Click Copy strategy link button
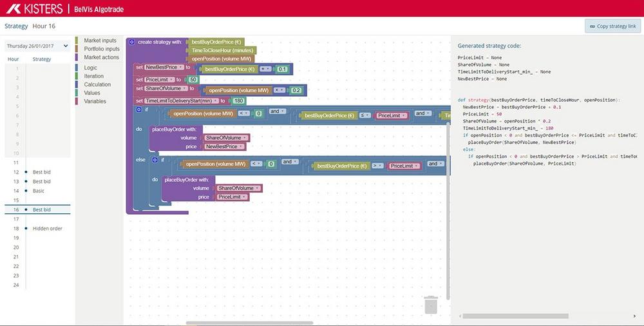644x326 pixels. [613, 26]
